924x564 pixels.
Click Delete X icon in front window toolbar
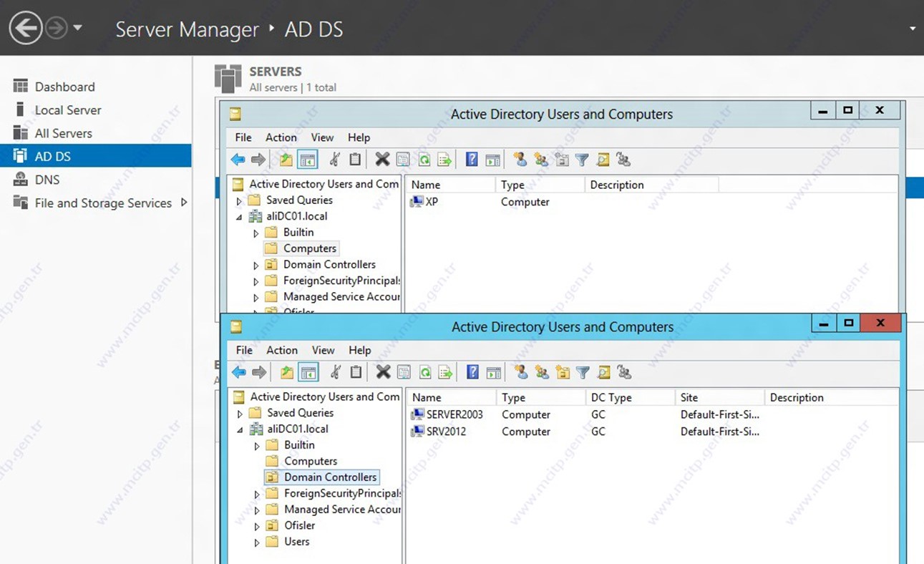click(384, 372)
